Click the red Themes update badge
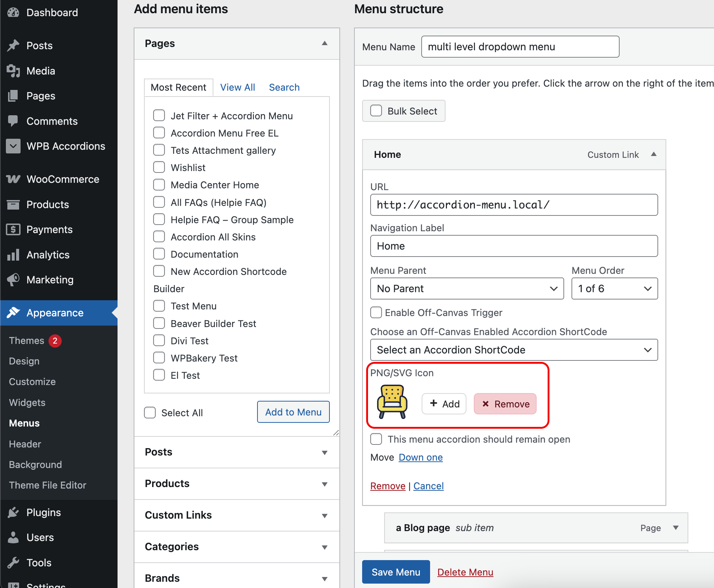 (x=55, y=341)
